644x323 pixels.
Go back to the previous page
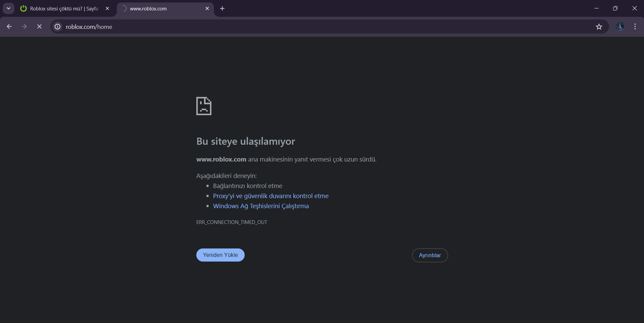pyautogui.click(x=9, y=27)
